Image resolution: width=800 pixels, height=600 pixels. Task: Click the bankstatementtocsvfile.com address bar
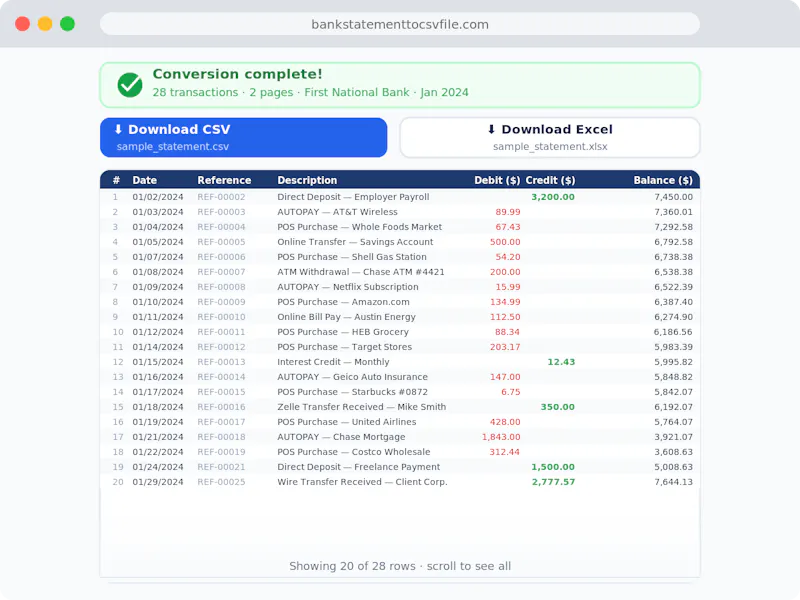[400, 24]
